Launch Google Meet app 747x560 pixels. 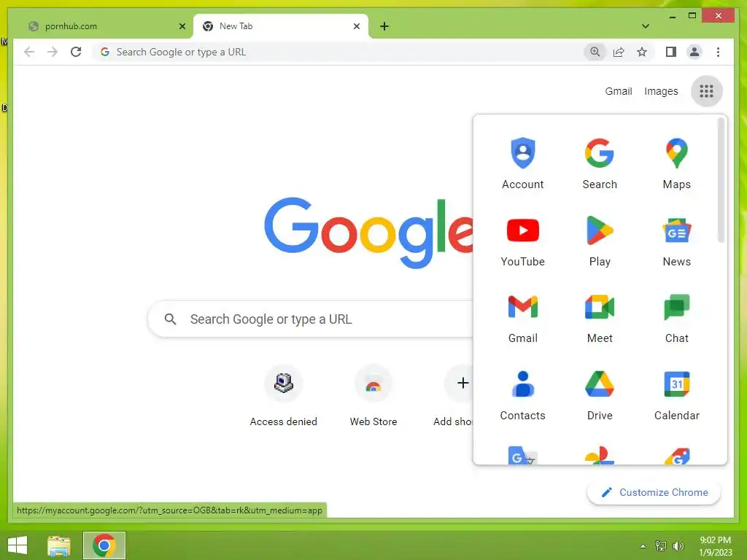(x=600, y=318)
